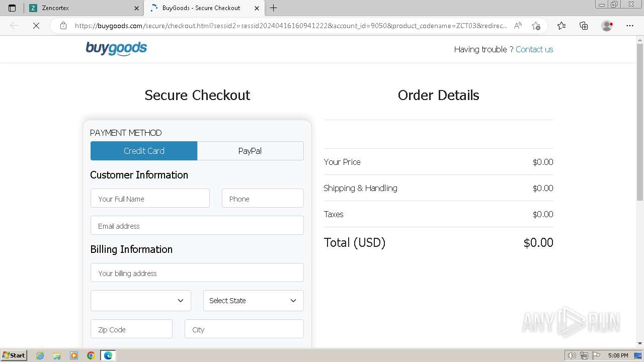Focus the Your billing address field

tap(197, 273)
